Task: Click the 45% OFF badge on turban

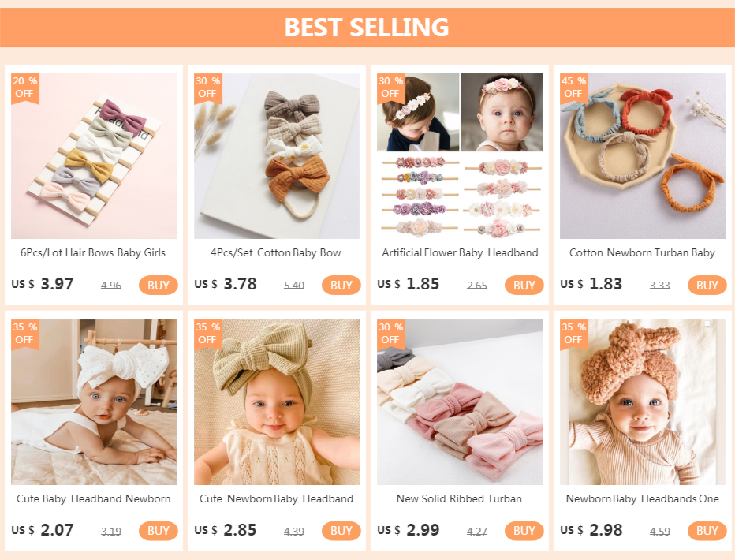Action: pyautogui.click(x=573, y=88)
